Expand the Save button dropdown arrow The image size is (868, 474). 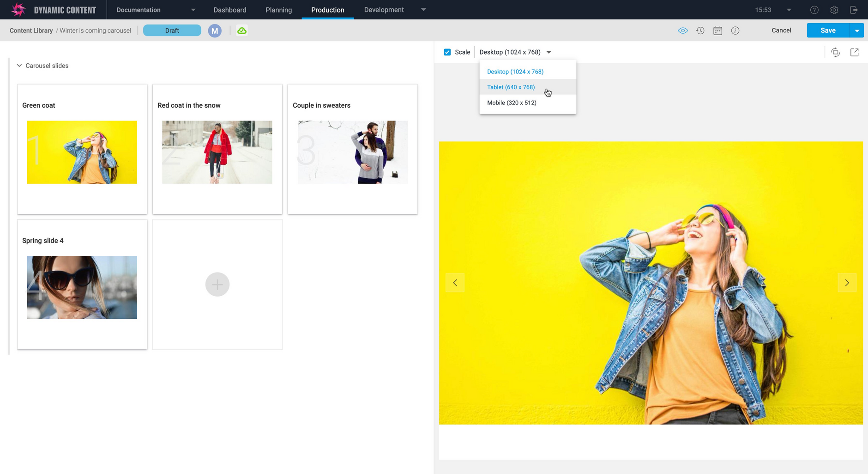857,30
